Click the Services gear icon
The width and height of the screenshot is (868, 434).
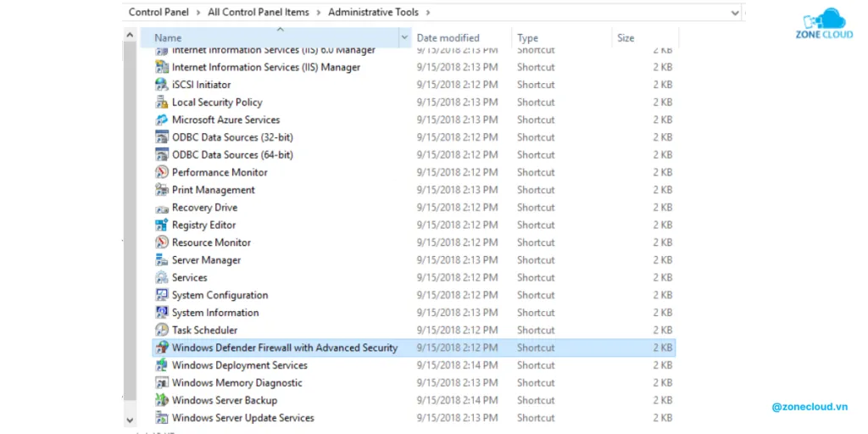(162, 277)
